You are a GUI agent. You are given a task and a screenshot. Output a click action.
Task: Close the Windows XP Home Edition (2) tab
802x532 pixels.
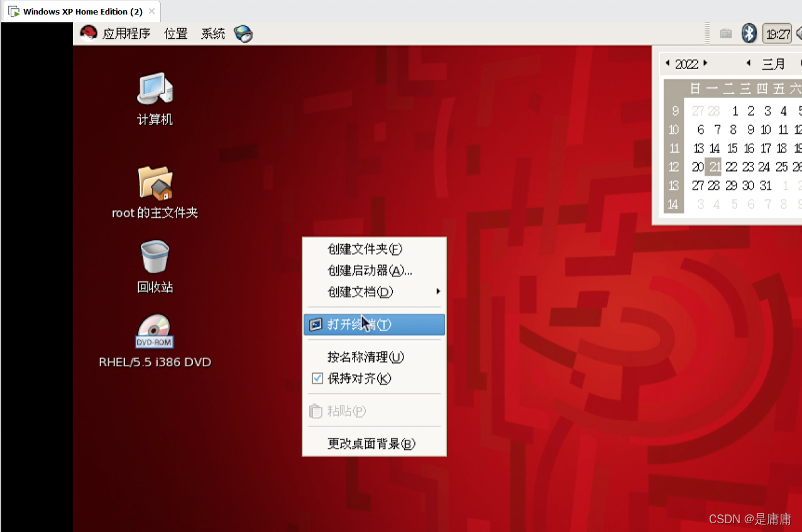[151, 11]
